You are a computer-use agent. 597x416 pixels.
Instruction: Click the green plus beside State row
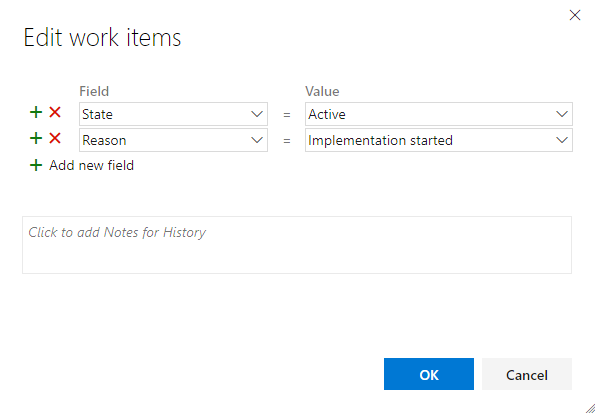point(36,112)
